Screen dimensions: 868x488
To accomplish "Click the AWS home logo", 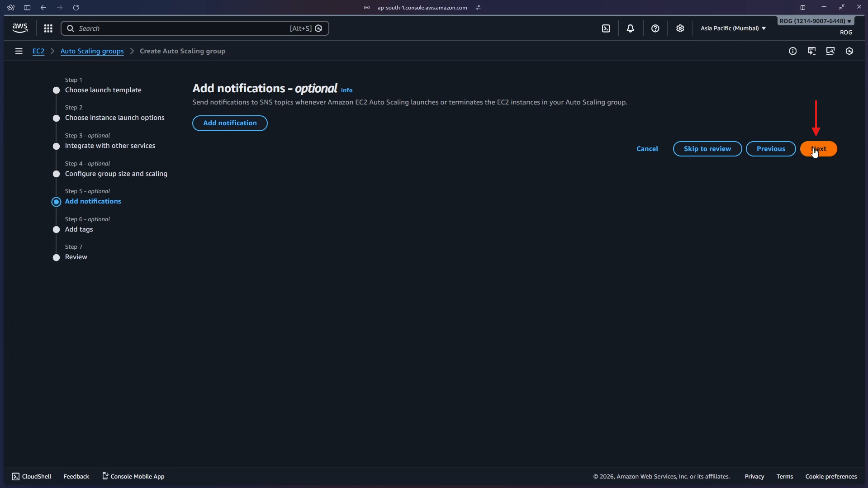I will tap(19, 28).
